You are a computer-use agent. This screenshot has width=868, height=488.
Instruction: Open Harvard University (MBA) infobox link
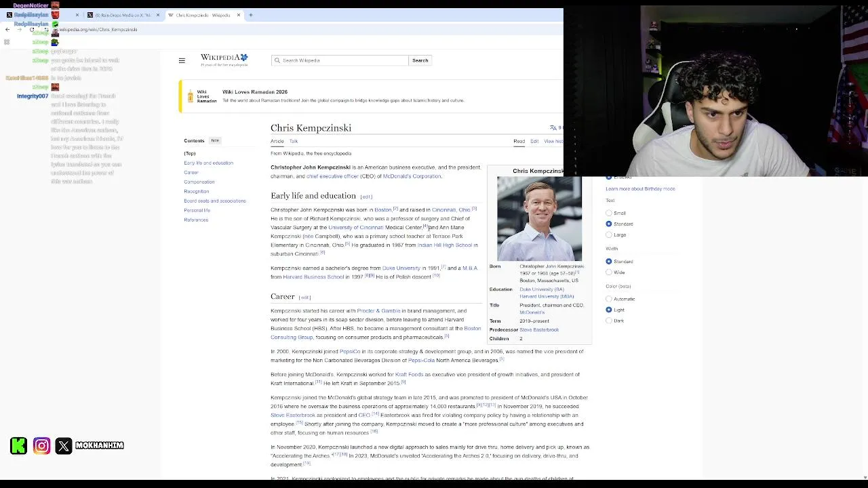[547, 297]
